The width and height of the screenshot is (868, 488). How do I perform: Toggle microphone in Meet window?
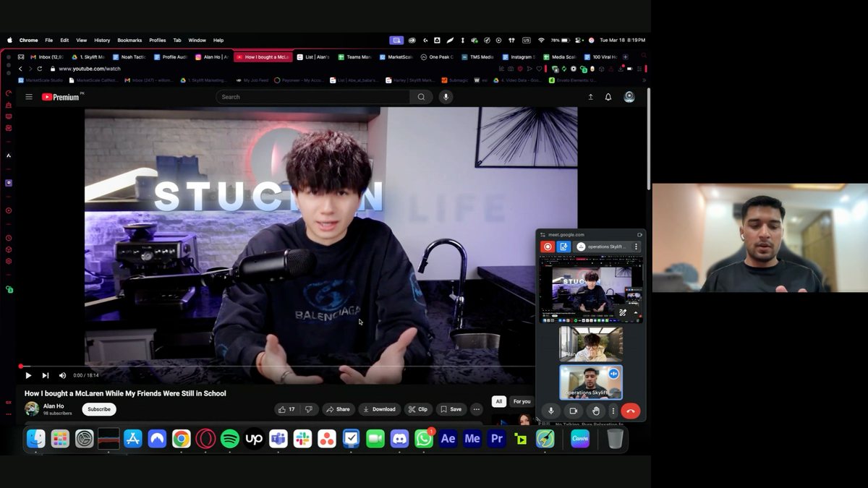[x=551, y=411]
